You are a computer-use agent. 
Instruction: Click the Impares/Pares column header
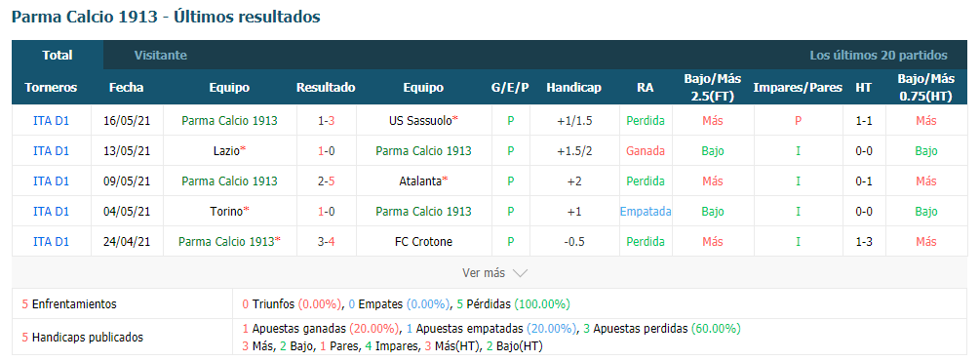[798, 88]
